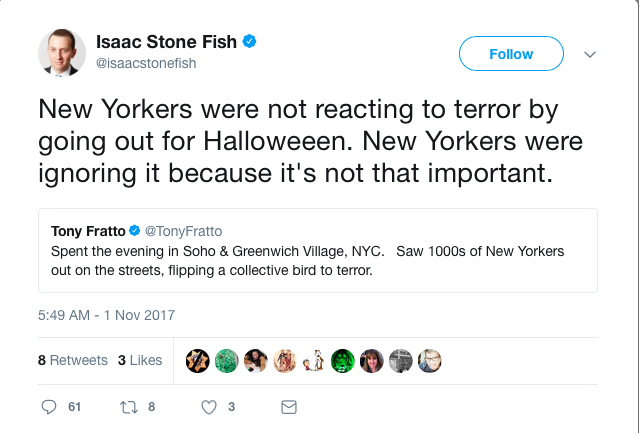639x433 pixels.
Task: Like the tweet with the heart icon
Action: (x=209, y=407)
